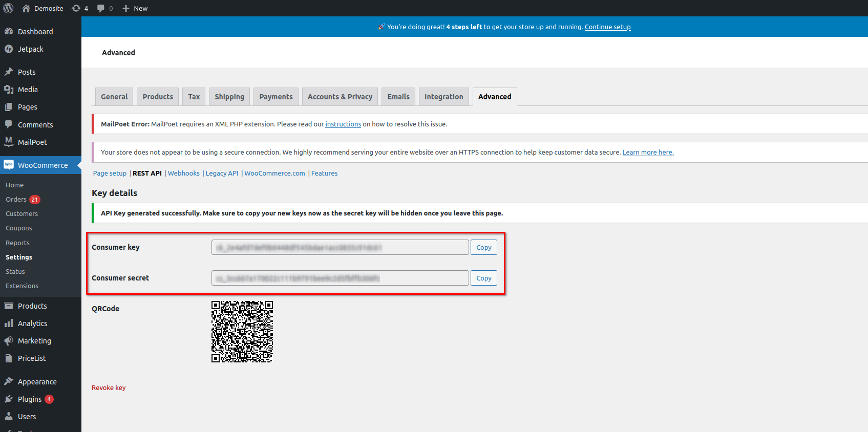Click the Demosite site name

click(49, 8)
